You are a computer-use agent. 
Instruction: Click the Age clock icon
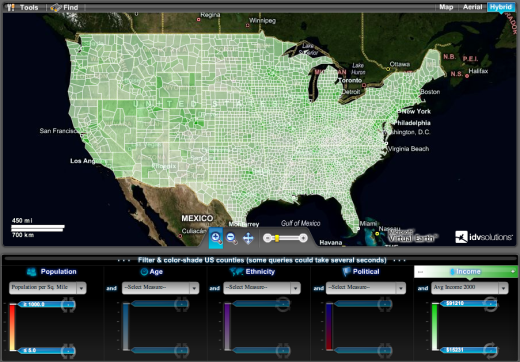click(x=144, y=272)
